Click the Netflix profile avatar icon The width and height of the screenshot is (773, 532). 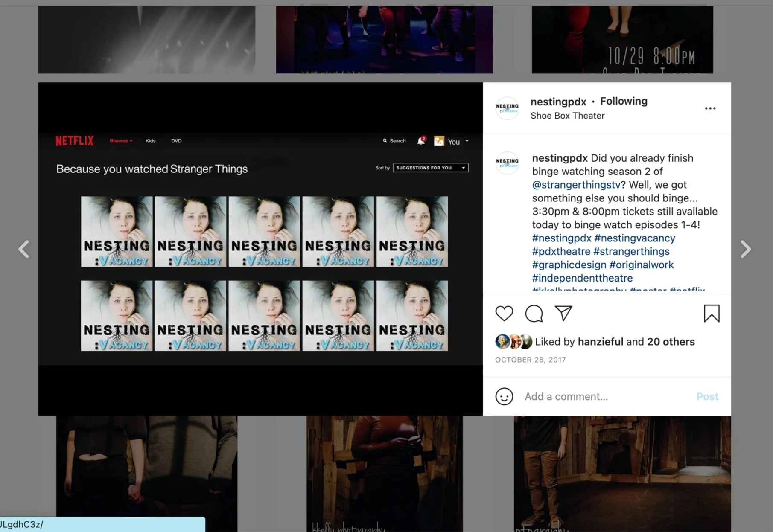(x=439, y=141)
